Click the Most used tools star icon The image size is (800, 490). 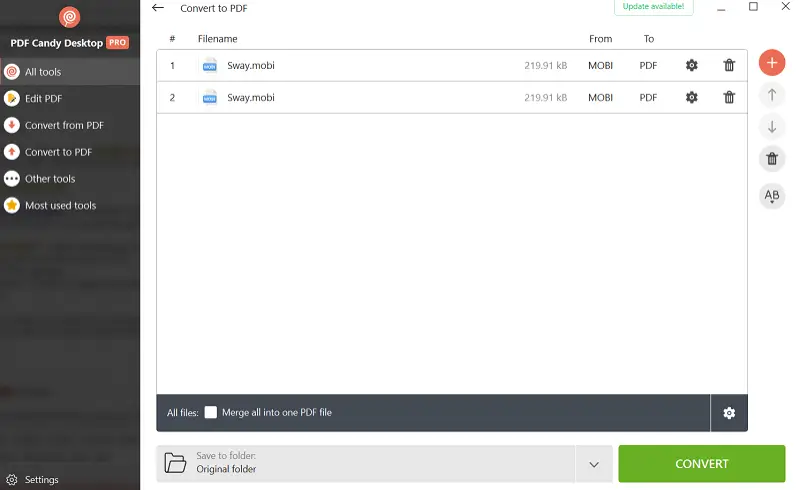(x=12, y=205)
